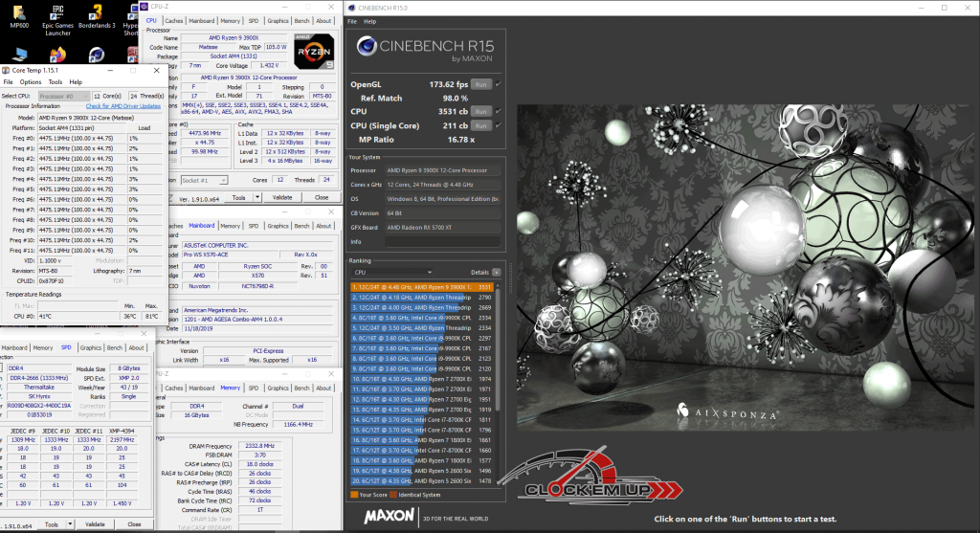Open the Options menu in Core Temp
980x533 pixels.
tap(31, 82)
